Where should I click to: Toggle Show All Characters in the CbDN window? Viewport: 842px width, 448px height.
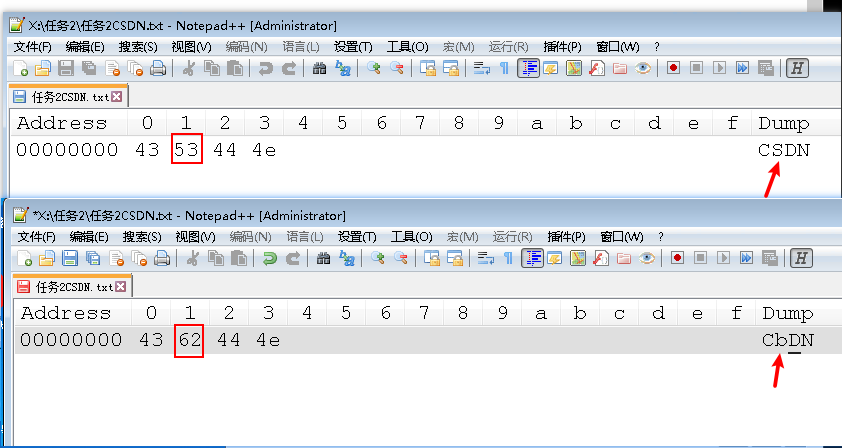pyautogui.click(x=508, y=258)
